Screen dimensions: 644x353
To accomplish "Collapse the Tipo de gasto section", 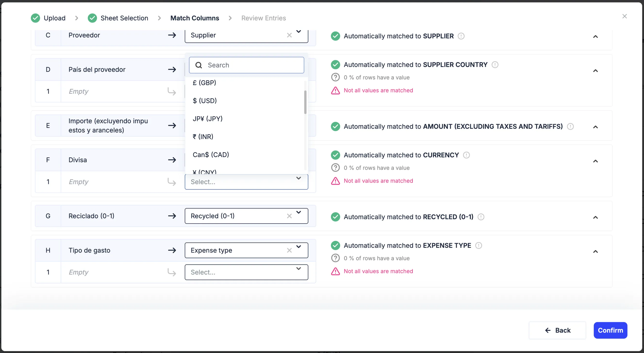I will pos(595,252).
